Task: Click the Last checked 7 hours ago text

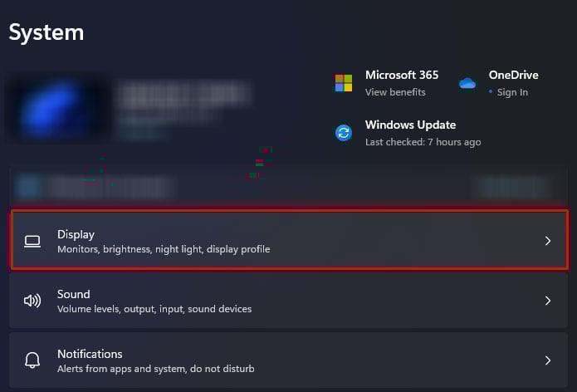Action: pos(423,142)
